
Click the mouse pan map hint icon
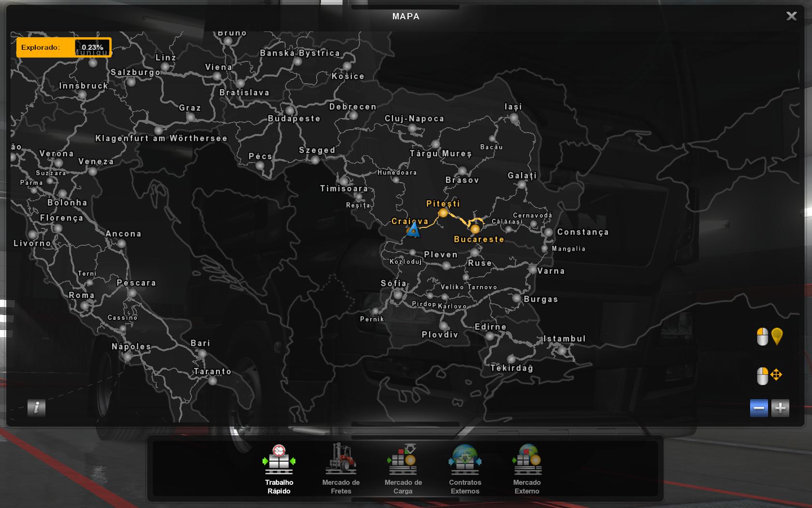(769, 375)
